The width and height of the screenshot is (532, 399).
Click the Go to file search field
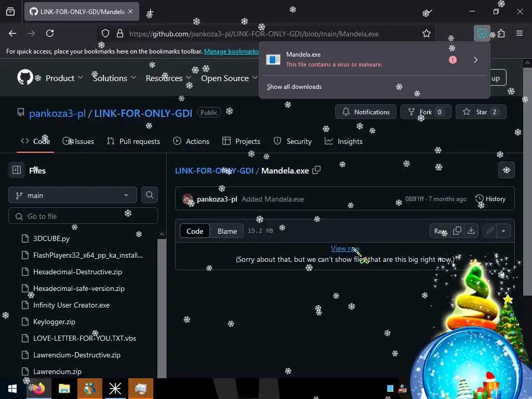point(83,216)
